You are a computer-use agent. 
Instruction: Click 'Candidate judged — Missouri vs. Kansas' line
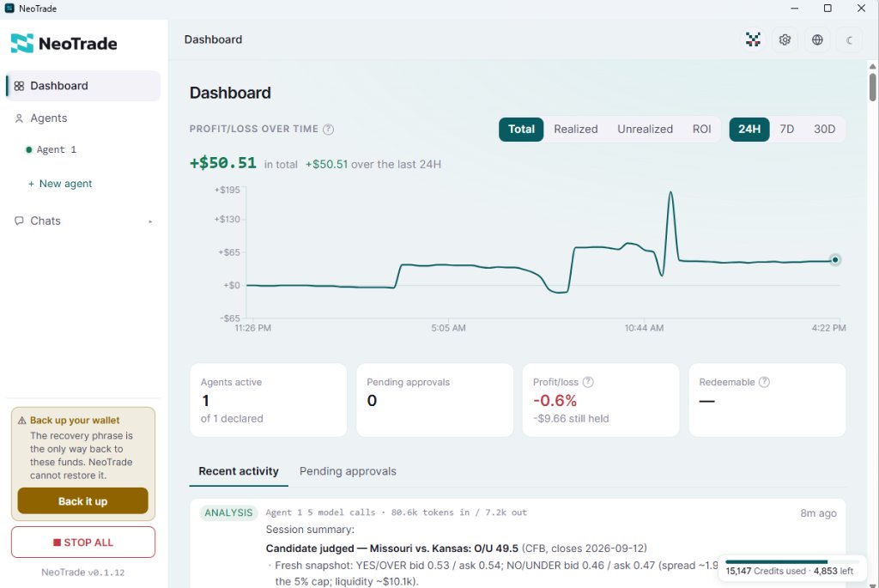(x=457, y=549)
